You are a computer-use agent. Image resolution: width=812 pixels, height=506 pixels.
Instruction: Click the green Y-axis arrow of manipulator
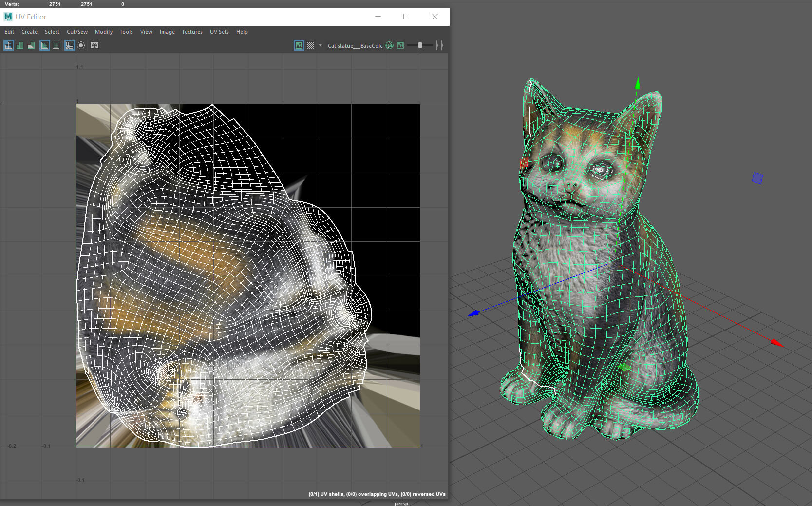click(637, 83)
